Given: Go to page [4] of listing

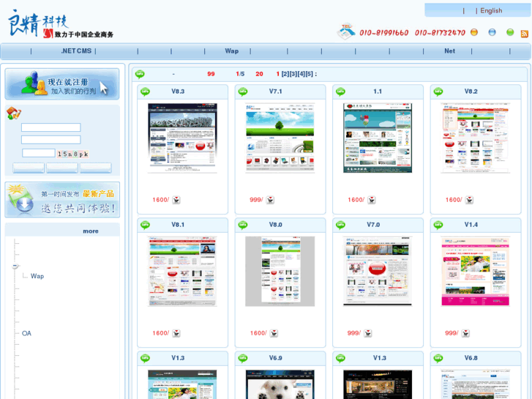Looking at the screenshot, I should coord(301,74).
